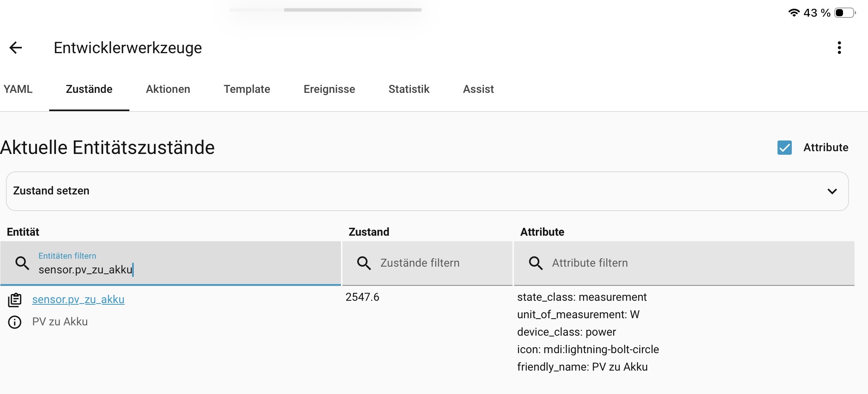Click the Attribute filter magnifier icon
This screenshot has height=394, width=868.
coord(535,263)
